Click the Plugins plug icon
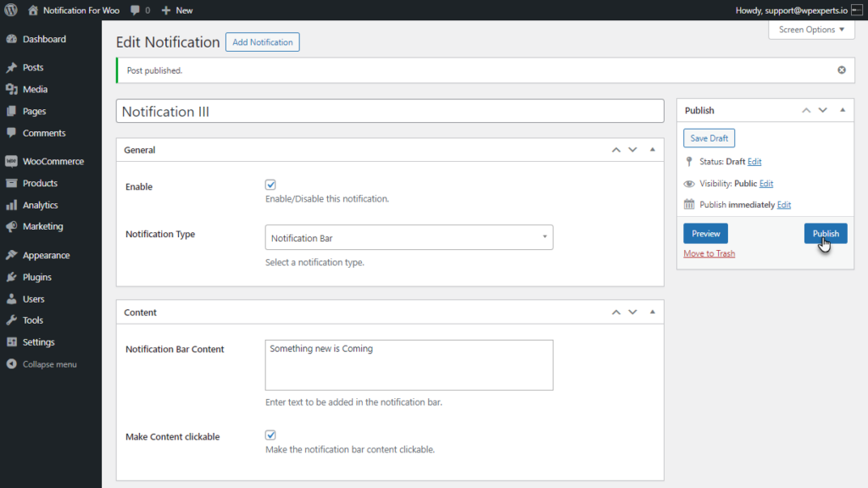The image size is (868, 488). [x=11, y=277]
